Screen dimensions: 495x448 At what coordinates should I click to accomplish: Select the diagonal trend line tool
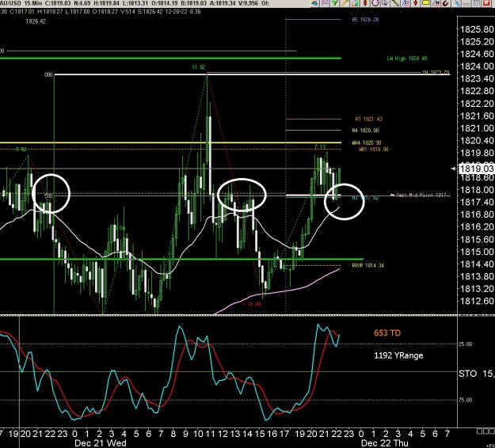point(395,3)
